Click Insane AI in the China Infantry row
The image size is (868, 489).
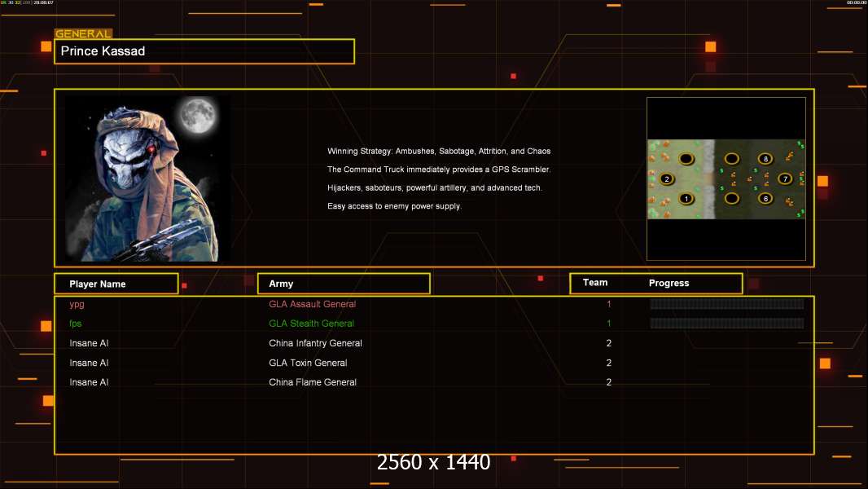click(x=89, y=343)
